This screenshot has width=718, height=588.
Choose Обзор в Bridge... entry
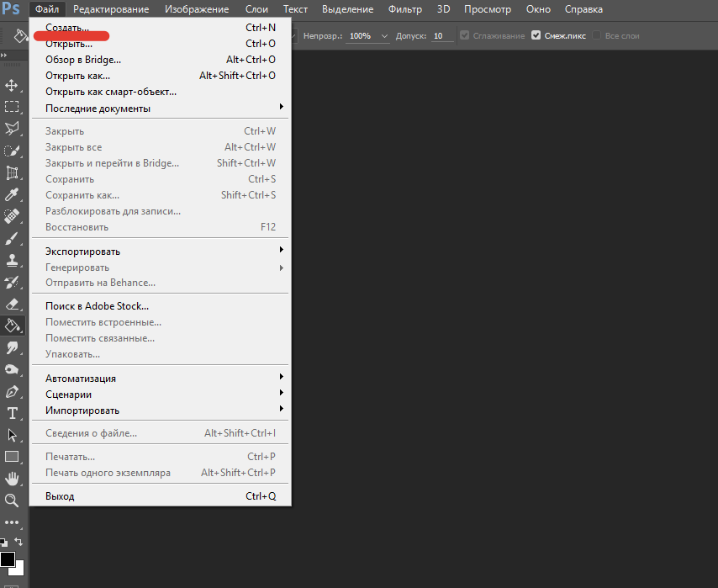160,60
